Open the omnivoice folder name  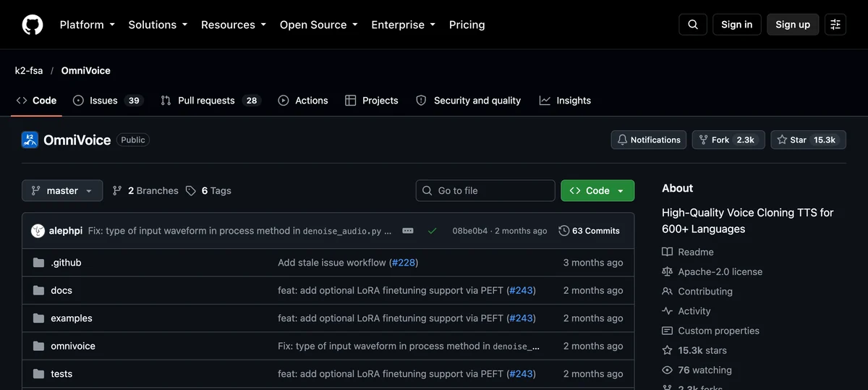(73, 346)
